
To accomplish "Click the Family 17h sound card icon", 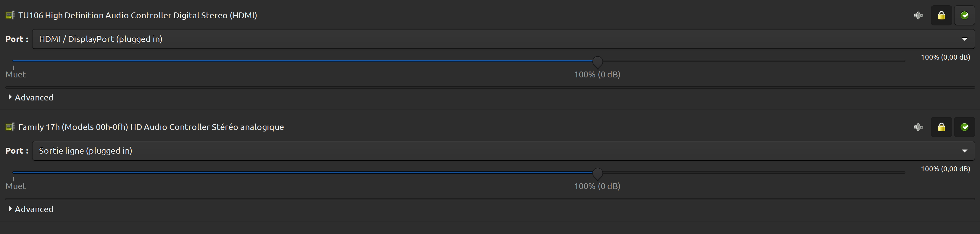I will [x=10, y=127].
